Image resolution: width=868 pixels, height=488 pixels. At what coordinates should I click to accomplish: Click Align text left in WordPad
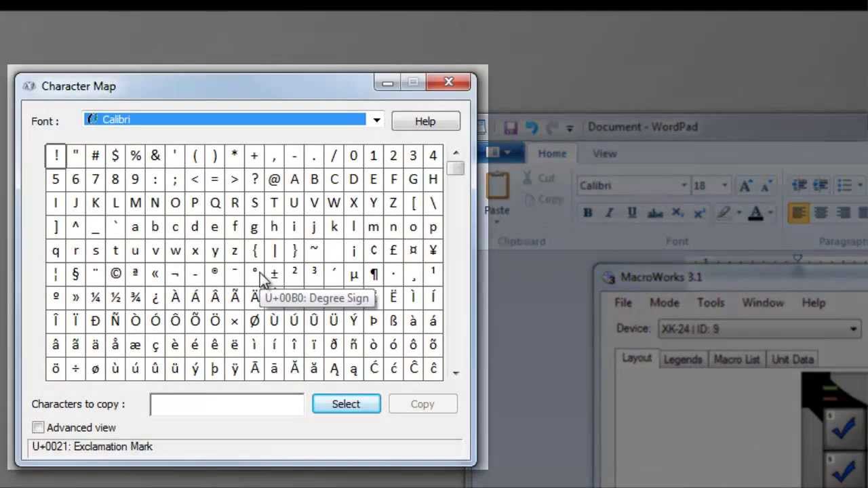[798, 213]
